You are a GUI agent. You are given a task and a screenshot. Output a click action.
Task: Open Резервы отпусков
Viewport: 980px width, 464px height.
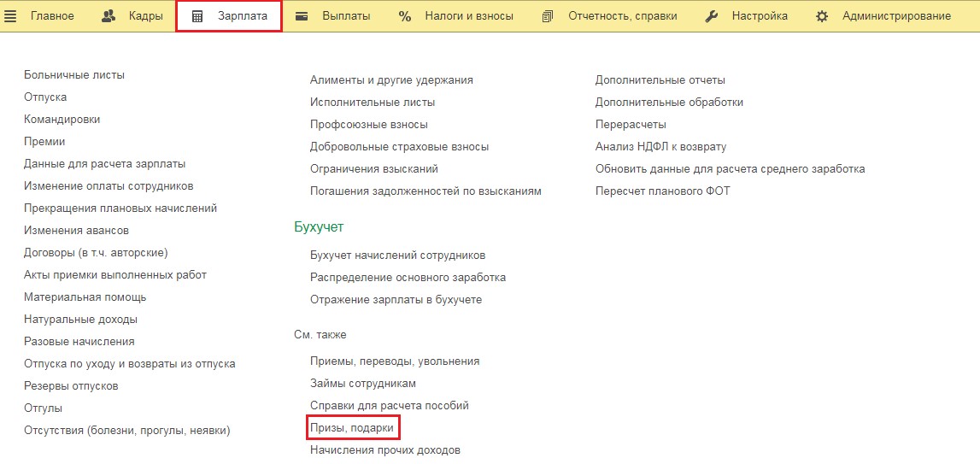click(71, 386)
